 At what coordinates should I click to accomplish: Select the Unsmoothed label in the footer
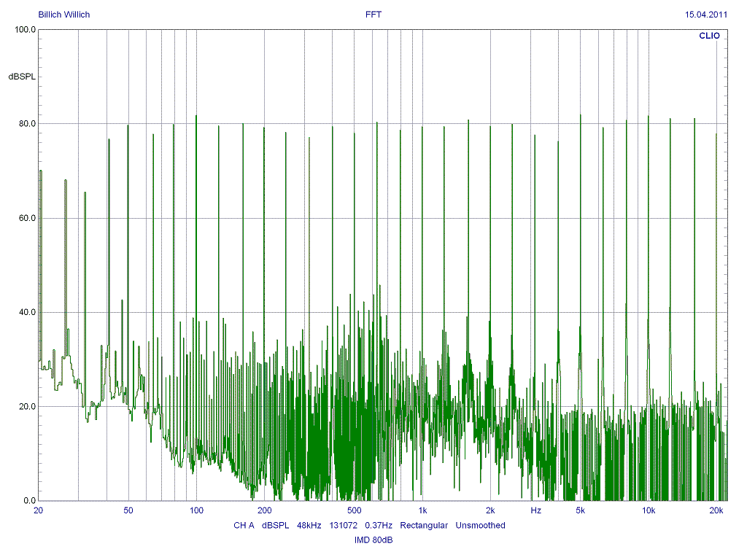pyautogui.click(x=481, y=525)
